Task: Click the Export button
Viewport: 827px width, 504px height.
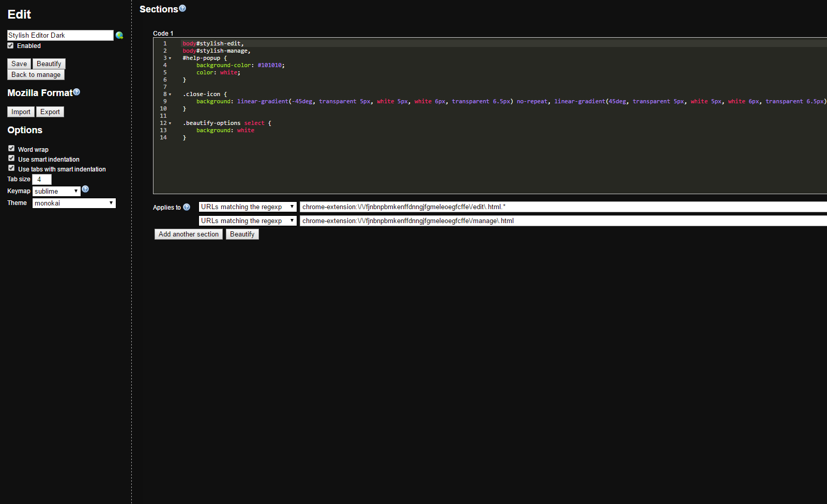Action: 50,112
